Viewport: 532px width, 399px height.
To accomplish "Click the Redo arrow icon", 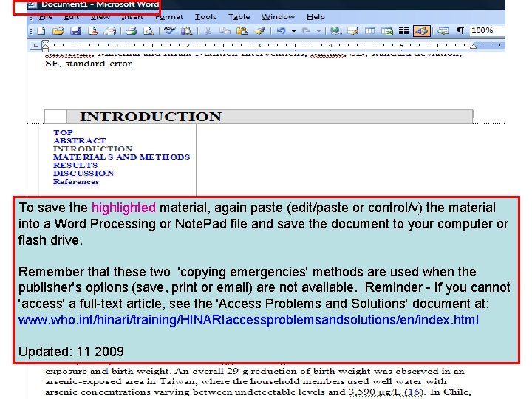I will (x=307, y=31).
